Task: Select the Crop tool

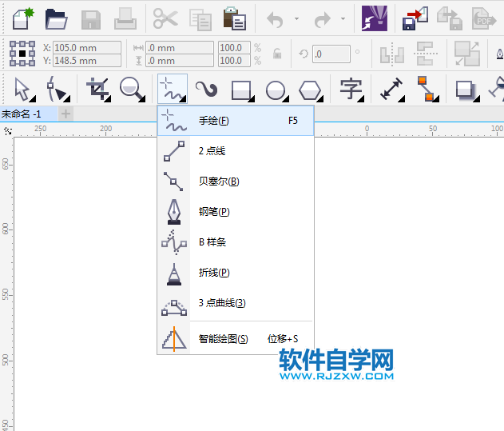Action: tap(98, 89)
